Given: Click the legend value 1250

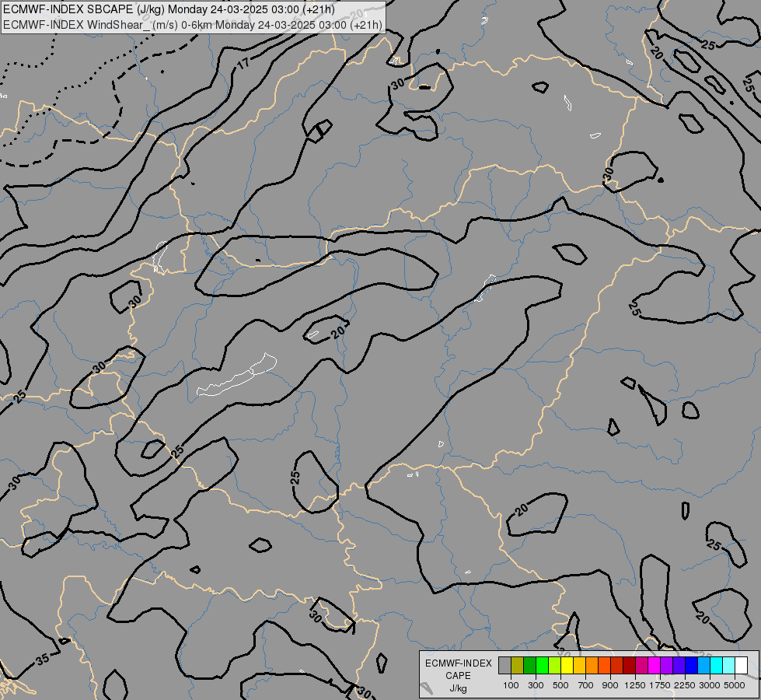Looking at the screenshot, I should pos(635,685).
